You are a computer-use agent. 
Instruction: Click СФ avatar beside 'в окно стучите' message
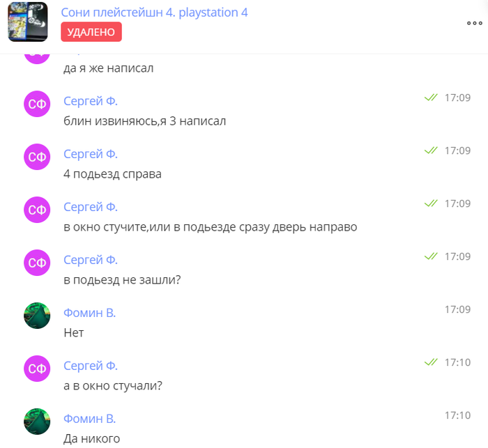[x=37, y=210]
